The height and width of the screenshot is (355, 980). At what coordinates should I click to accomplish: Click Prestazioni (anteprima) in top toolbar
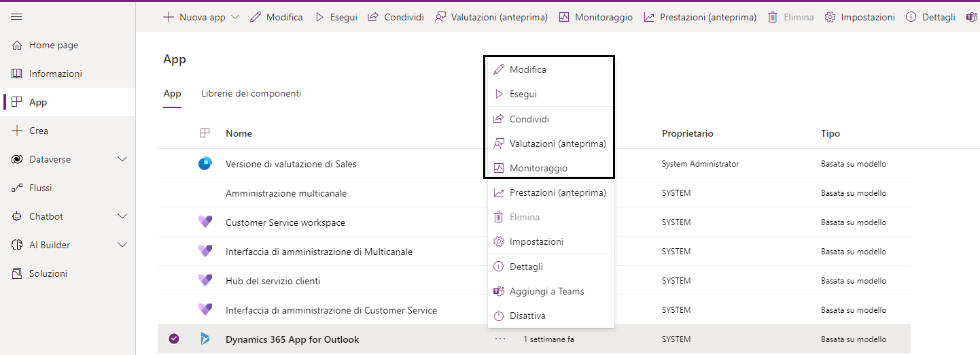click(700, 17)
